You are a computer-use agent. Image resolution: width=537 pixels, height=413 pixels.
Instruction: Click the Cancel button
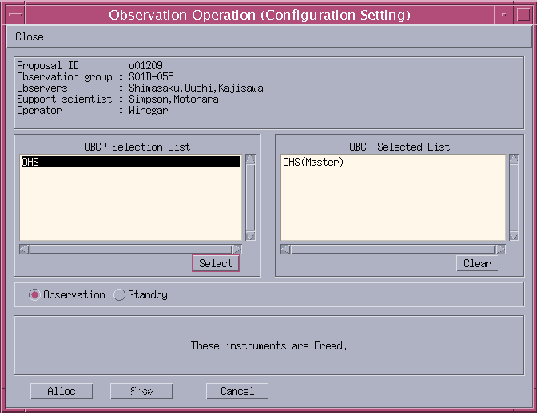pyautogui.click(x=237, y=391)
